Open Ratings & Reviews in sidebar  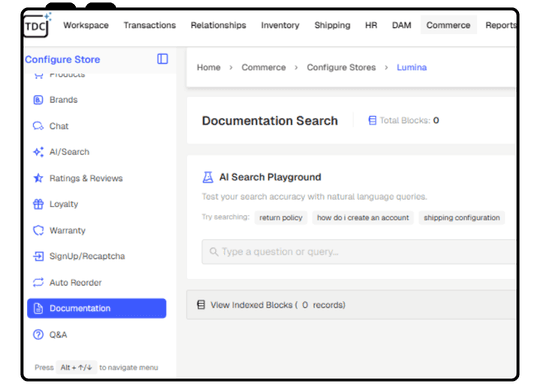click(x=86, y=178)
